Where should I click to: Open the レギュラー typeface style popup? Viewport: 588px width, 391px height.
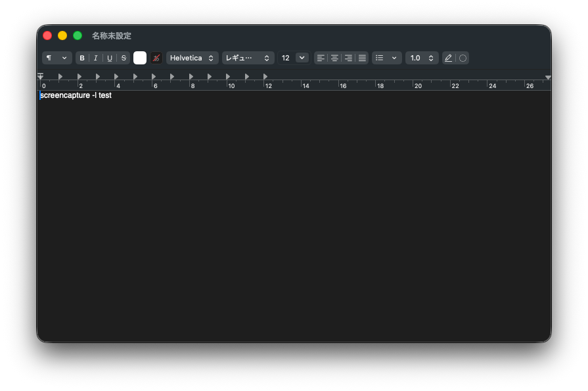[248, 58]
